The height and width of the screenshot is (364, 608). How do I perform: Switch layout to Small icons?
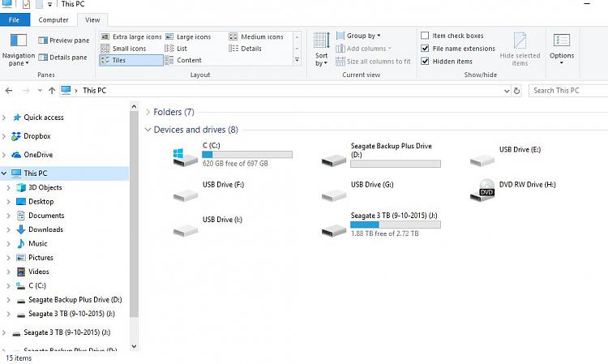(x=123, y=49)
